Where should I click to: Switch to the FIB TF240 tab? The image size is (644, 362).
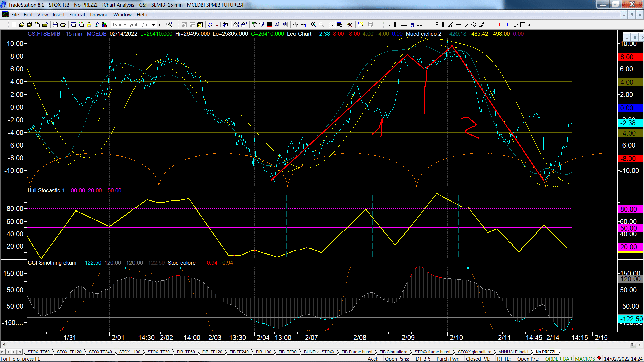239,352
